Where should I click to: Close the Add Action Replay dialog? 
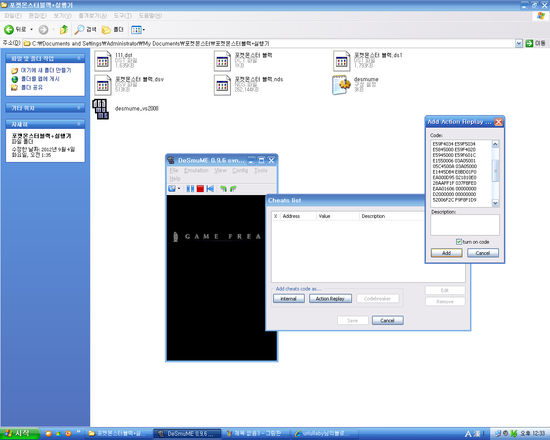click(x=498, y=122)
